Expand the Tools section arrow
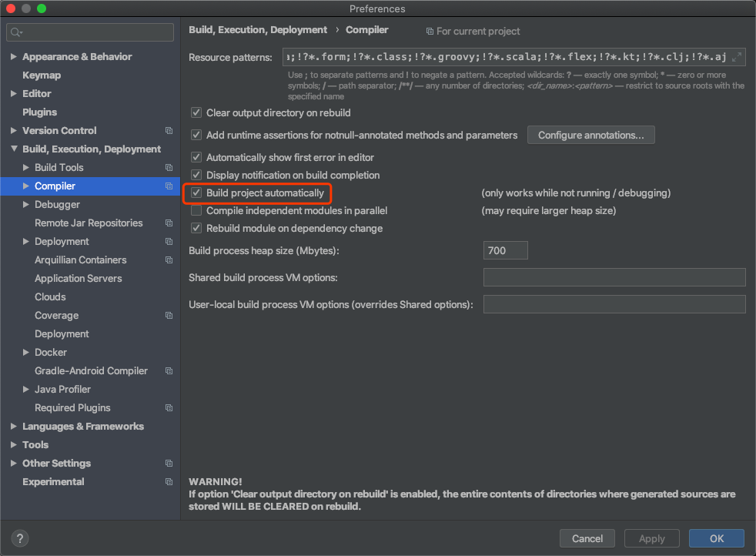The width and height of the screenshot is (756, 556). [x=14, y=444]
